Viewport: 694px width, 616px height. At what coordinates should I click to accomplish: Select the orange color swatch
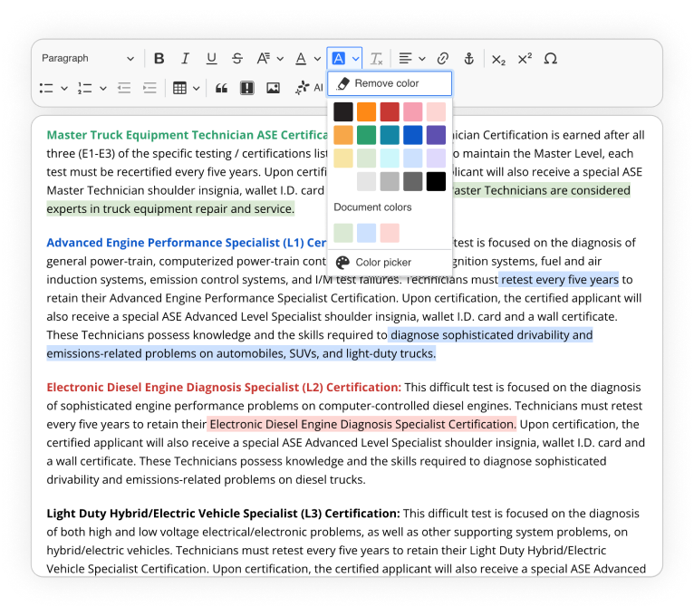[x=366, y=112]
